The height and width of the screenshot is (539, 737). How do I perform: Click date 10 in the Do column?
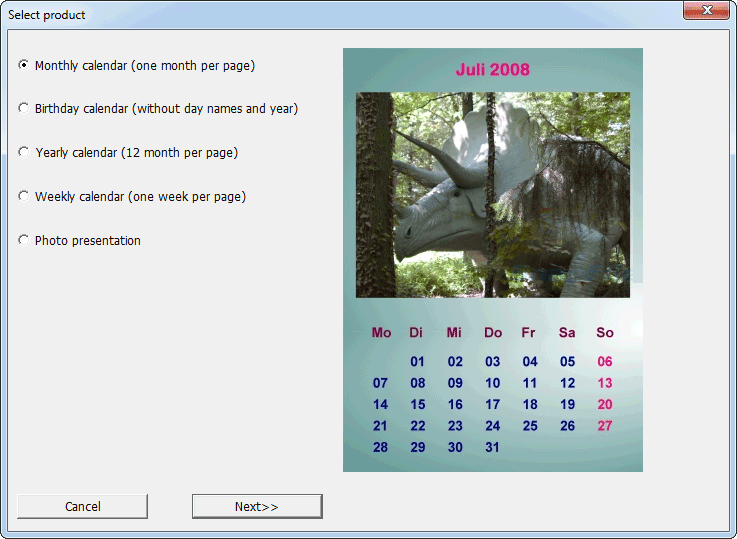click(x=493, y=383)
